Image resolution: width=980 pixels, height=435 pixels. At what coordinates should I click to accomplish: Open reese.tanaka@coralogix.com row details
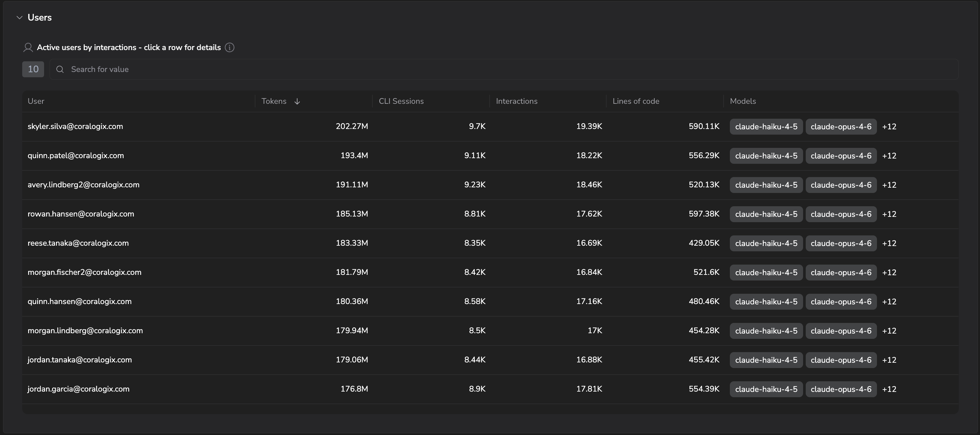[490, 243]
